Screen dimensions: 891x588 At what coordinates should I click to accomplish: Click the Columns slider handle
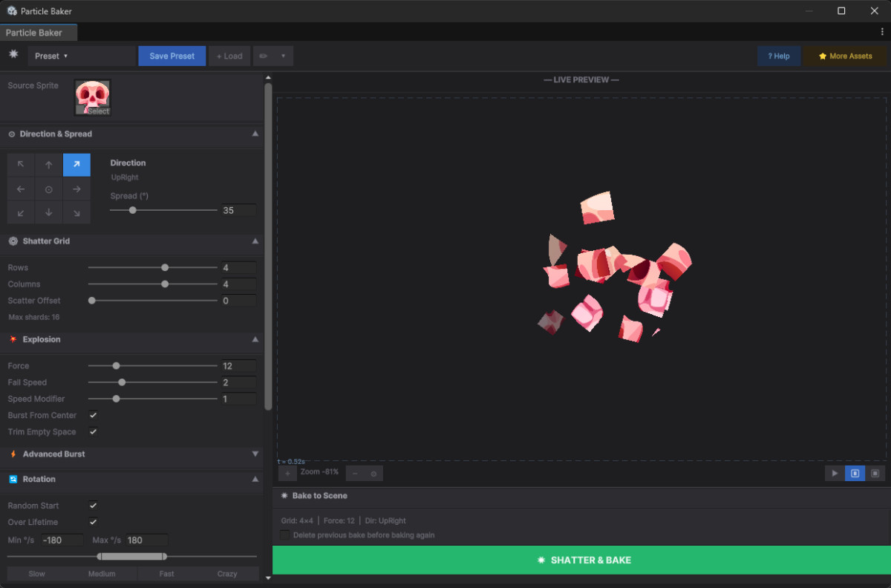165,284
